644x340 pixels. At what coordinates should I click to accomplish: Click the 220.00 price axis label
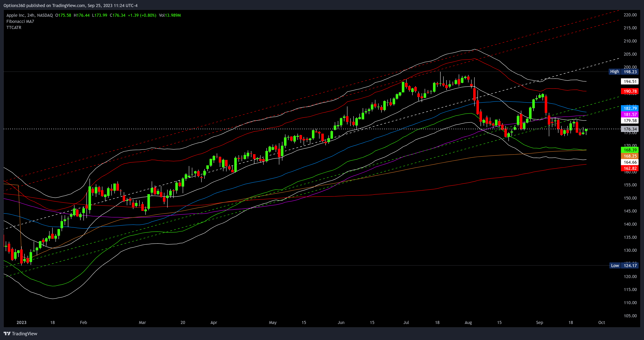630,15
